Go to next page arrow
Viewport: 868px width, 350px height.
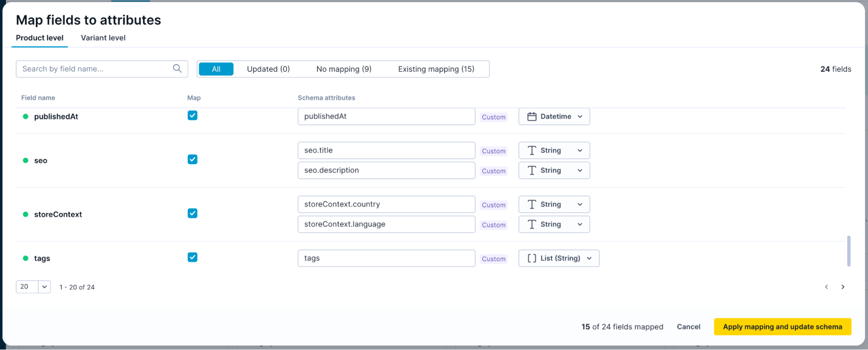click(x=843, y=287)
